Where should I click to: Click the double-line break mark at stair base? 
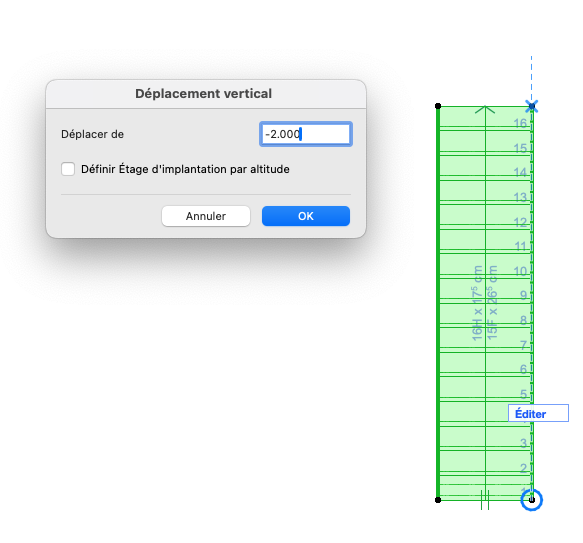tap(485, 500)
